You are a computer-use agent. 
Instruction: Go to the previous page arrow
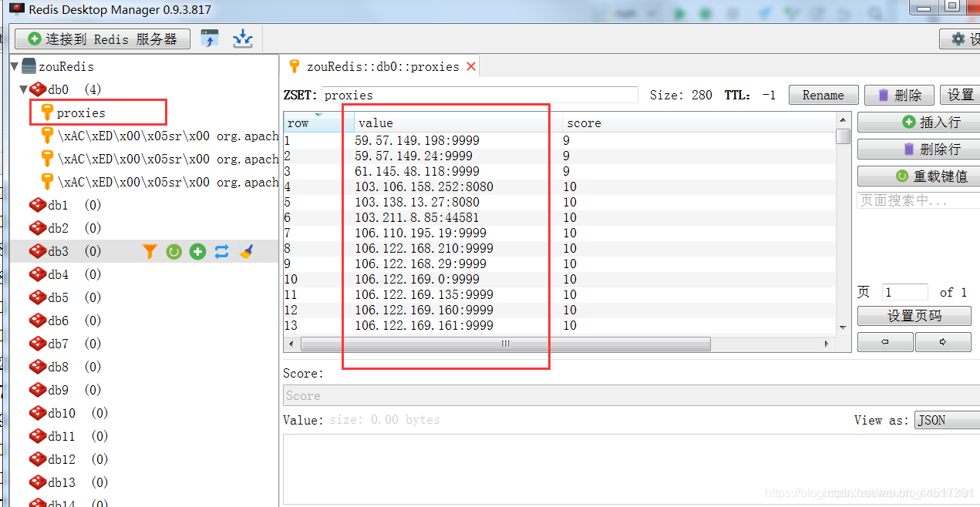885,341
